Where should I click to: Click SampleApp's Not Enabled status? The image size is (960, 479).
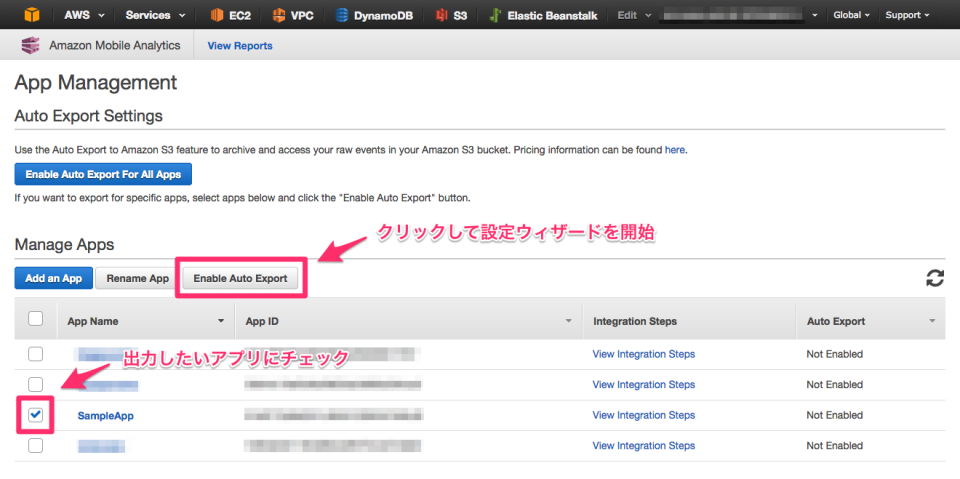point(834,415)
